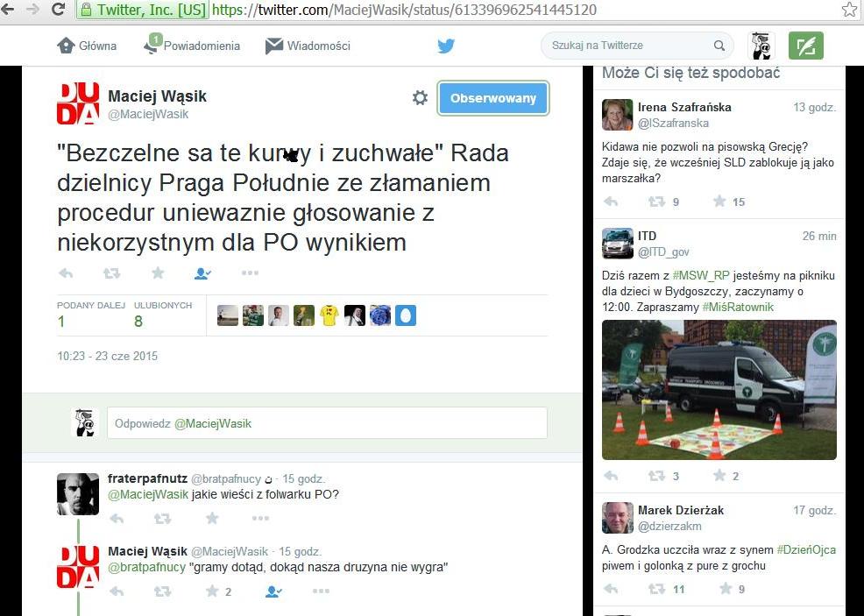The width and height of the screenshot is (864, 616).
Task: Retweet ITD tweet with count 3
Action: point(656,476)
